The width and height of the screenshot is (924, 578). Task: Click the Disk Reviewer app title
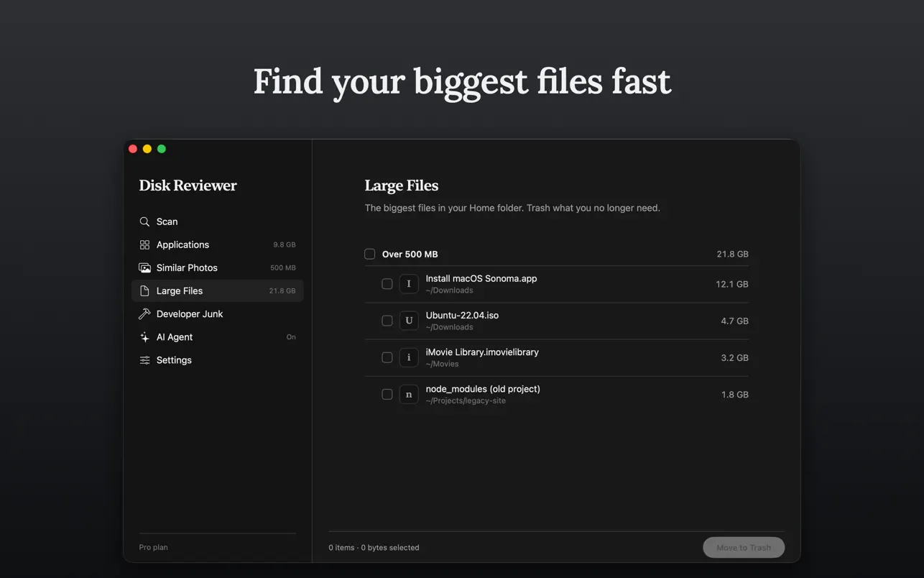point(188,185)
